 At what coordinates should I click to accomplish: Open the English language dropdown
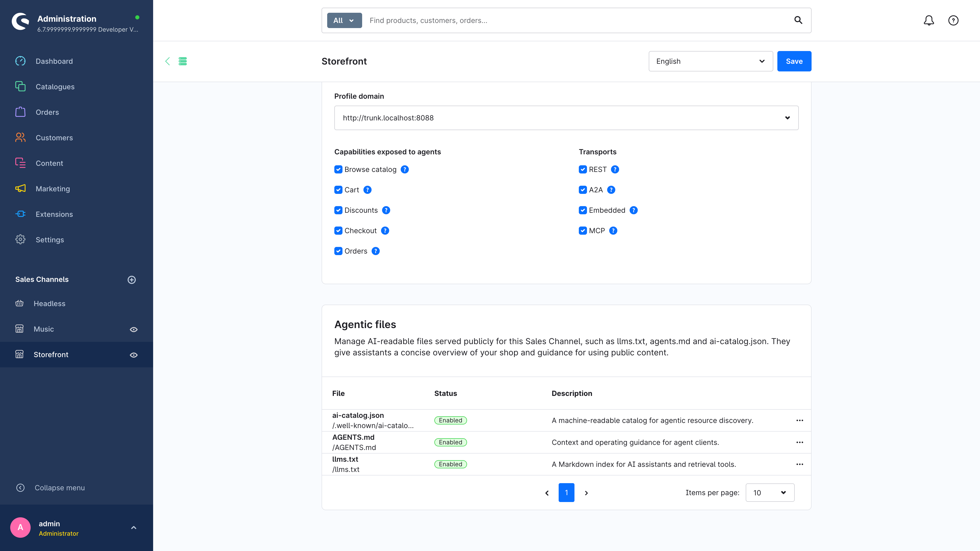coord(711,61)
